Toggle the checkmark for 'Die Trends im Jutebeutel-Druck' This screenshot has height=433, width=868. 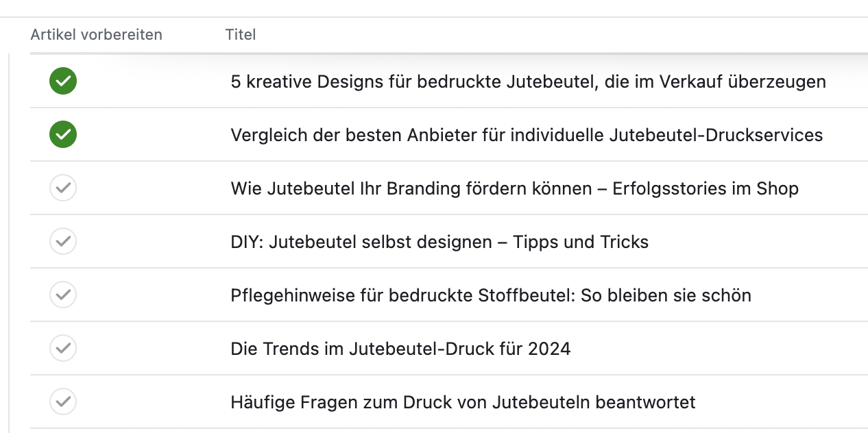[63, 348]
